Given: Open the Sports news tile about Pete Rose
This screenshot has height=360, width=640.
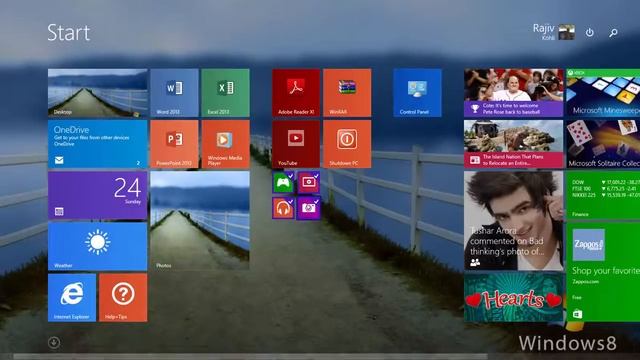Looking at the screenshot, I should click(x=513, y=93).
